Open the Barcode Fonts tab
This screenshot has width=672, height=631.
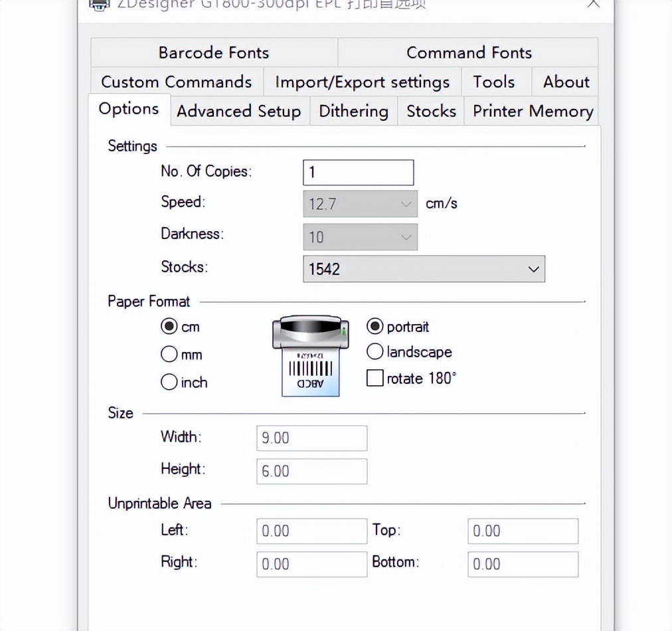(214, 52)
